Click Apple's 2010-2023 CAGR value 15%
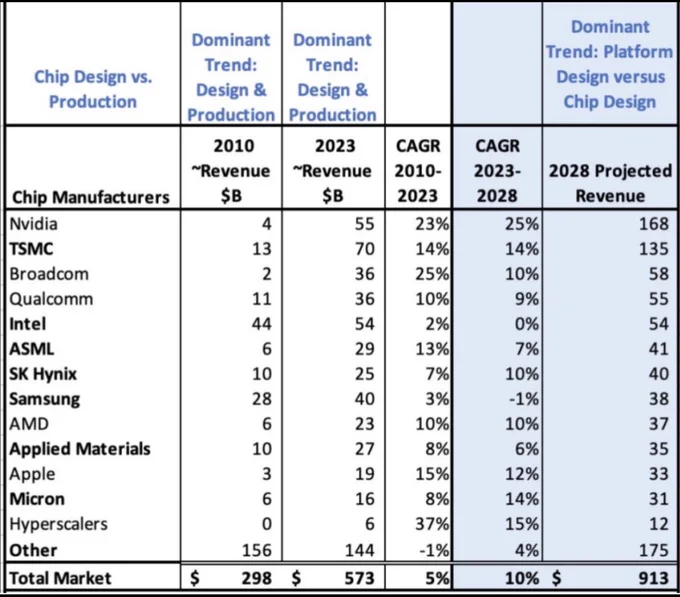Image resolution: width=680 pixels, height=597 pixels. (x=432, y=474)
